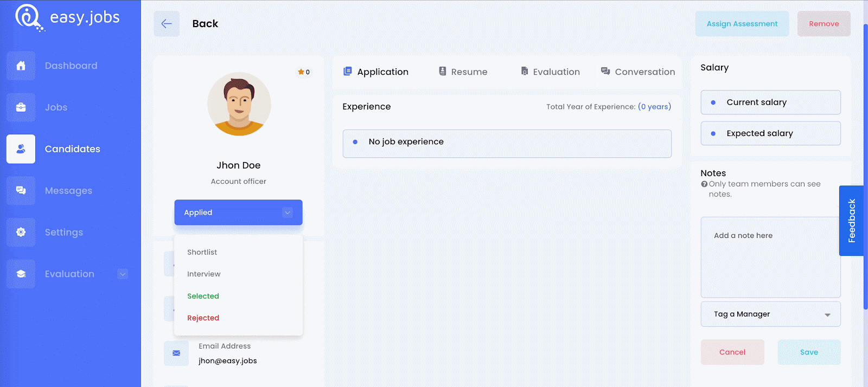Click the candidate name Jhon Doe
The width and height of the screenshot is (868, 387).
tap(239, 165)
